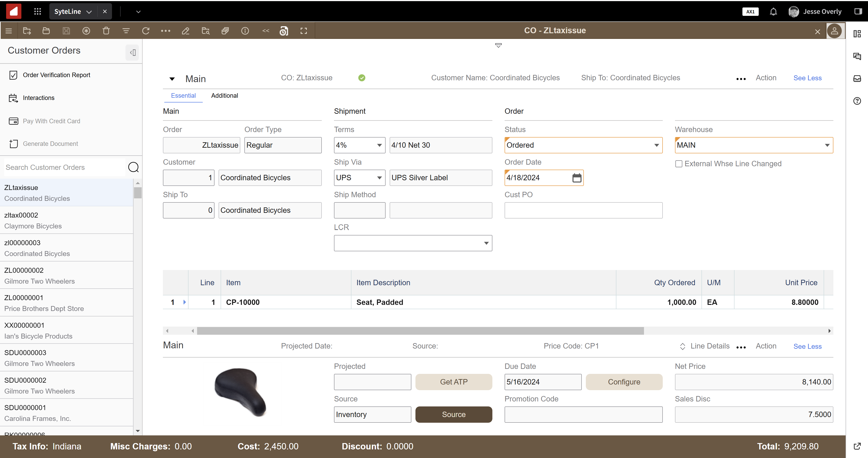Viewport: 868px width, 458px height.
Task: Switch to the Additional tab
Action: pyautogui.click(x=224, y=96)
